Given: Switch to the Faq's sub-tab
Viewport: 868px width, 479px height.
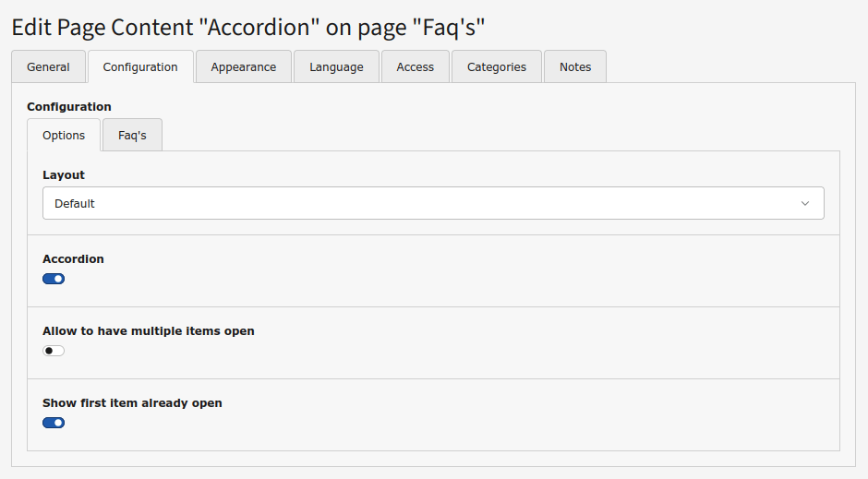Looking at the screenshot, I should pyautogui.click(x=132, y=135).
